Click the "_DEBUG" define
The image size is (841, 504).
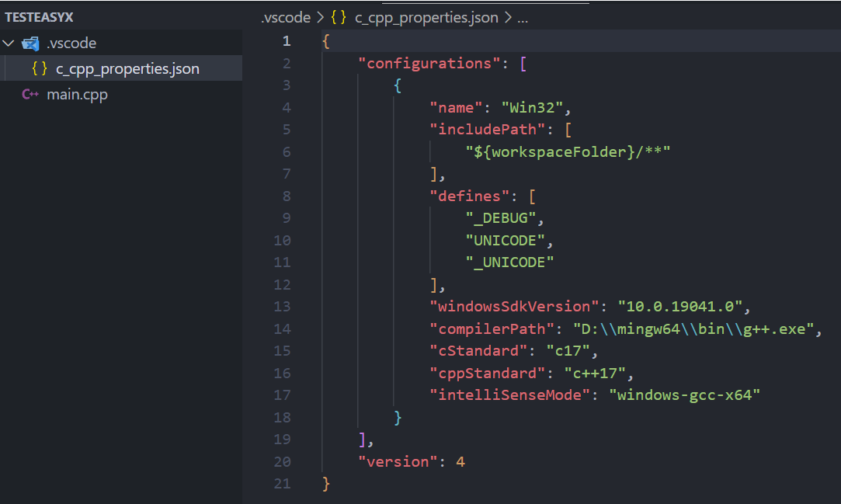click(501, 218)
